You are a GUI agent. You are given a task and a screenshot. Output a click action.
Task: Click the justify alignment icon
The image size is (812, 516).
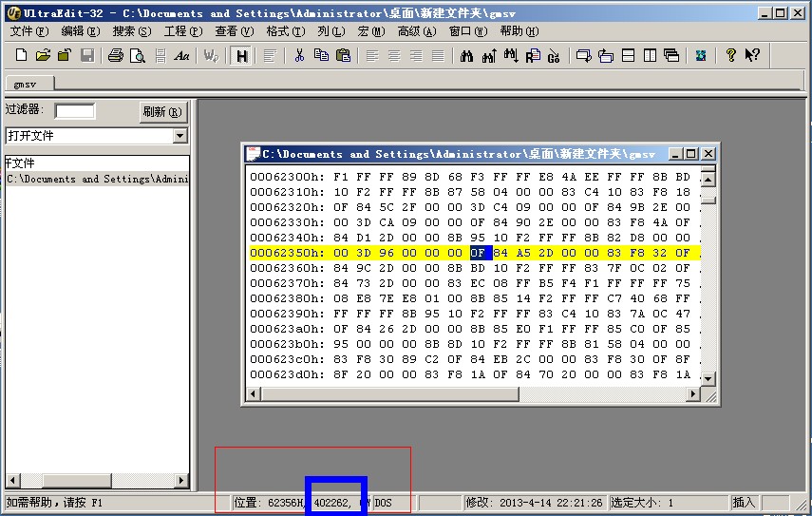click(438, 55)
